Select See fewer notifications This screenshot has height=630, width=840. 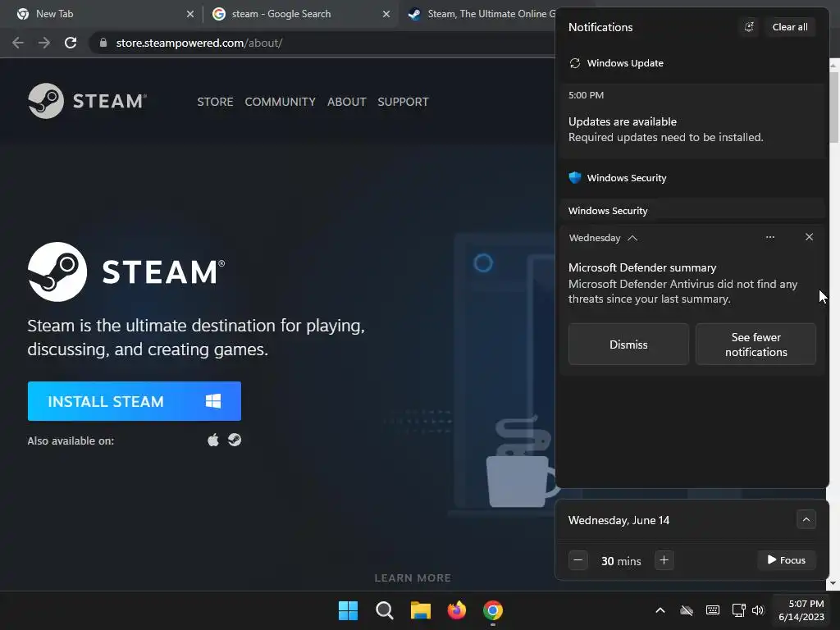pyautogui.click(x=756, y=345)
